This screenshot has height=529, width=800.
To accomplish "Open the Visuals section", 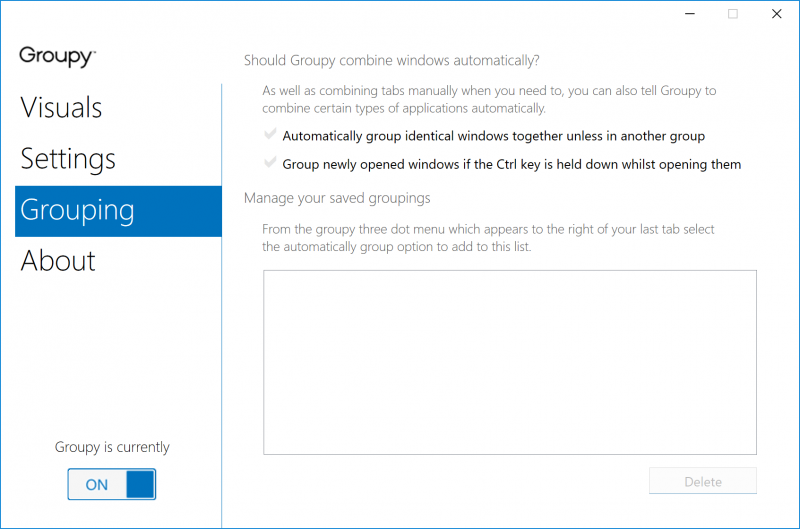I will 61,108.
